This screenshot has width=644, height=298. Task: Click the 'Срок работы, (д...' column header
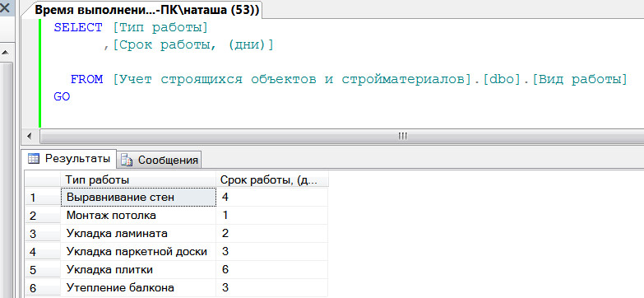(272, 179)
